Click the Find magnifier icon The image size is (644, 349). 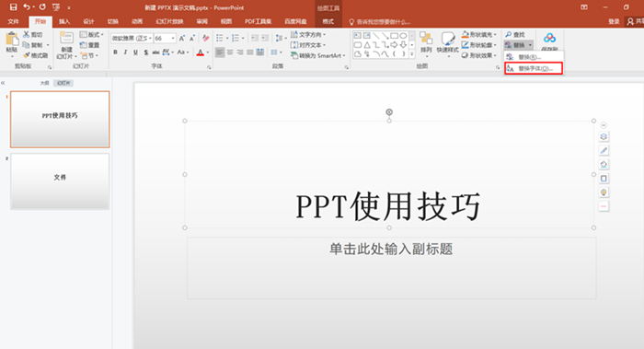pyautogui.click(x=509, y=34)
